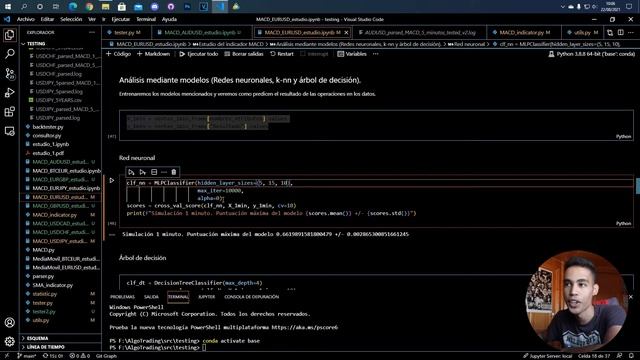
Task: Open the Extensions view
Action: point(9,112)
